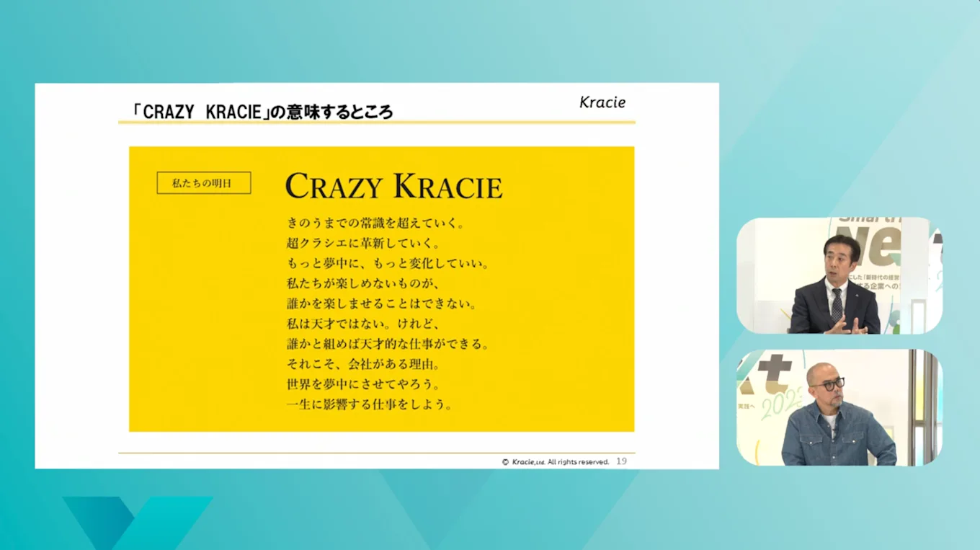Click line きのうまでの常識を超えていく。
The width and height of the screenshot is (980, 550).
click(375, 223)
